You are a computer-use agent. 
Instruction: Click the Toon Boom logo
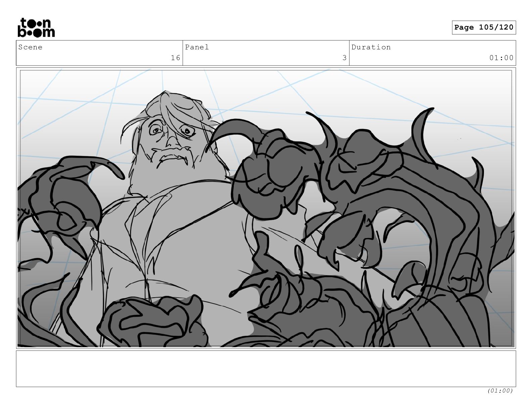click(x=36, y=28)
